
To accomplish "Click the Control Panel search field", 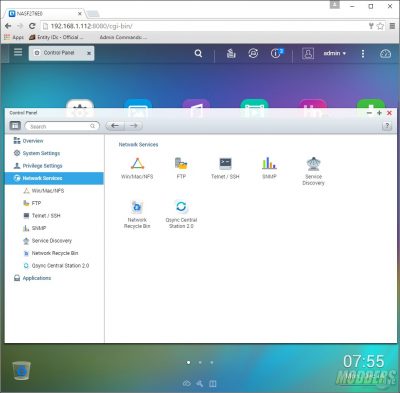I will coord(62,126).
